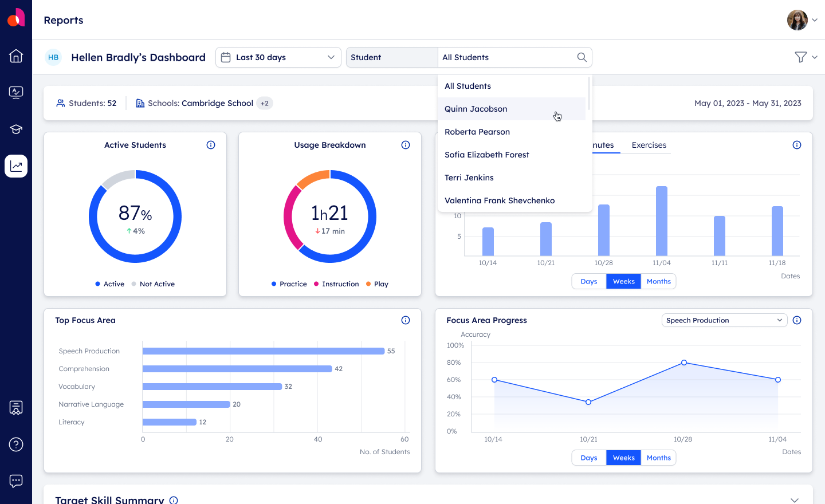Select Months in upper chart toggle
This screenshot has width=825, height=504.
pos(658,281)
